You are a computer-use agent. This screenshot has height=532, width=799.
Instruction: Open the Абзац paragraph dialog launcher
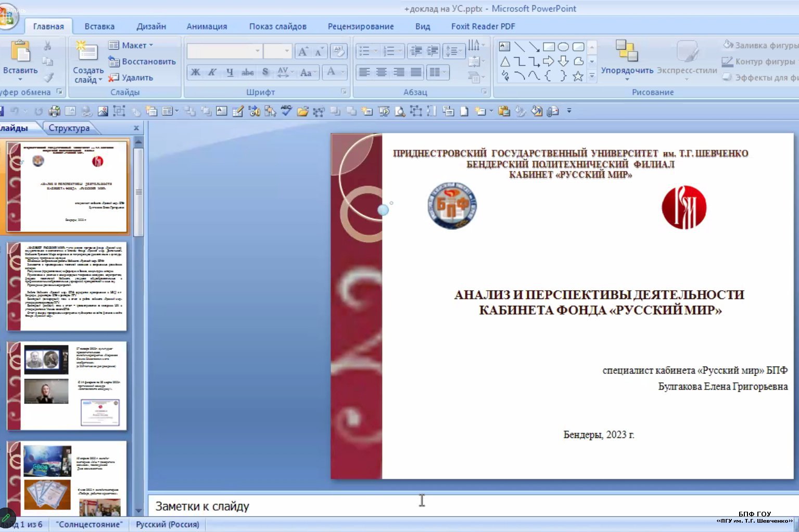coord(485,92)
